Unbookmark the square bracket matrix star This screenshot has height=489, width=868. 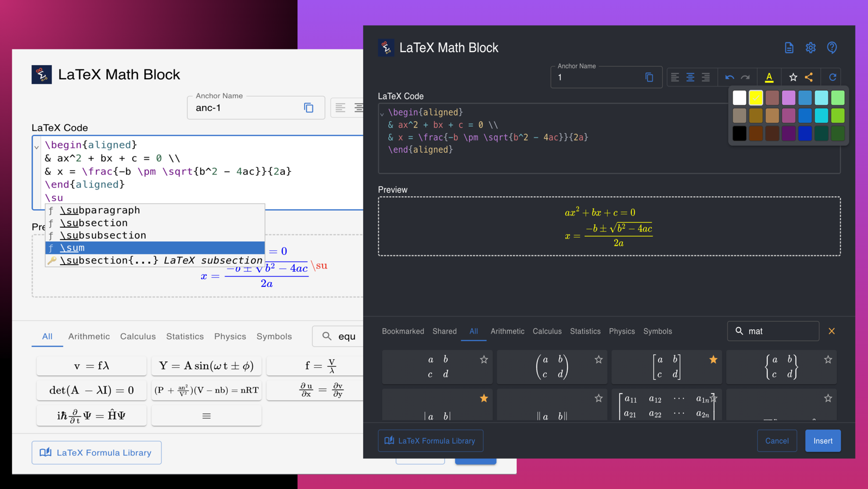(714, 359)
